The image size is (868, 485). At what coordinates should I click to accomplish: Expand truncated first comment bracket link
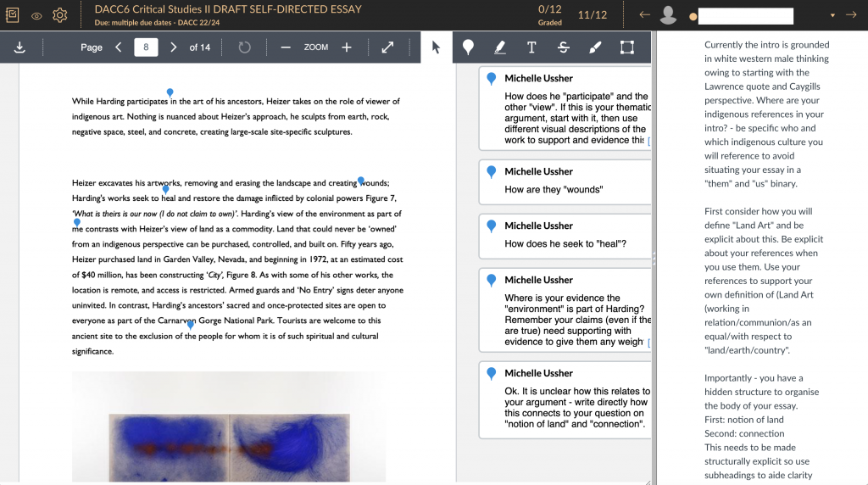pos(648,141)
